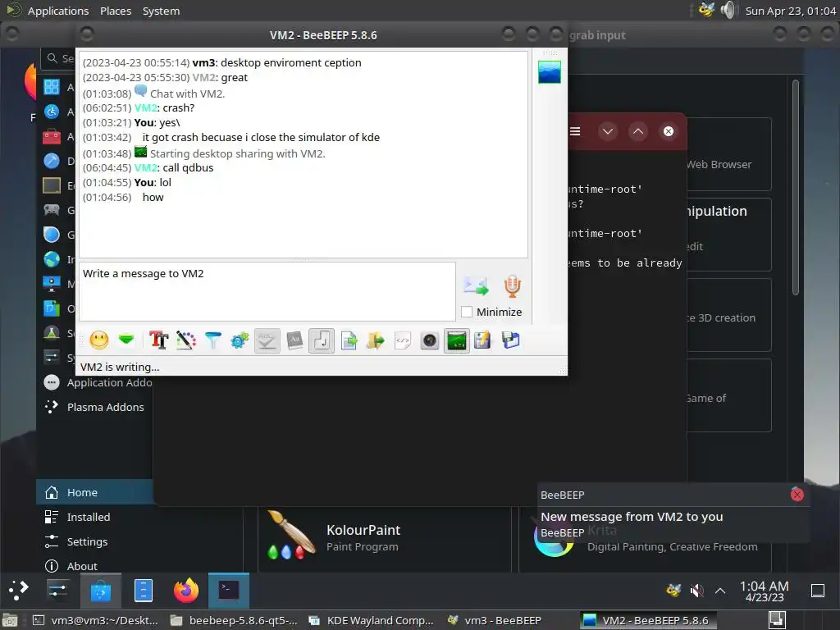Viewport: 840px width, 630px height.
Task: Click the up chevron in red terminal titlebar
Action: (x=638, y=131)
